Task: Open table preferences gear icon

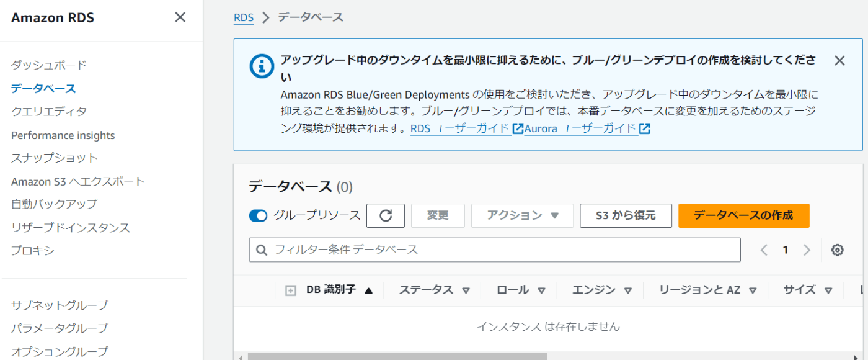Action: tap(838, 250)
